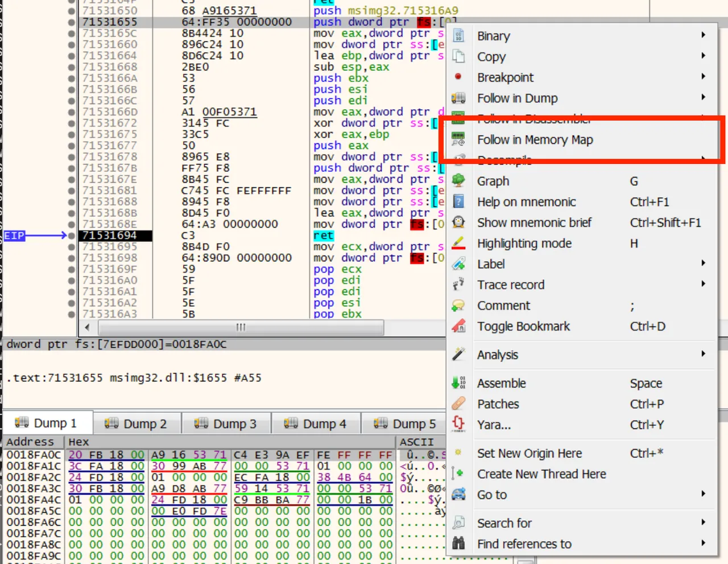Click the Follow in Dump icon
728x564 pixels.
click(x=458, y=98)
